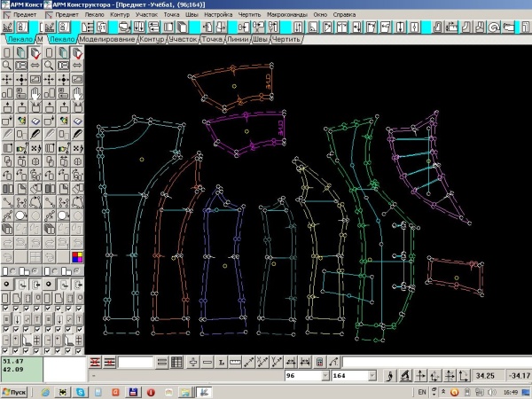Image resolution: width=532 pixels, height=399 pixels.
Task: Switch to the Участок tab
Action: (183, 39)
